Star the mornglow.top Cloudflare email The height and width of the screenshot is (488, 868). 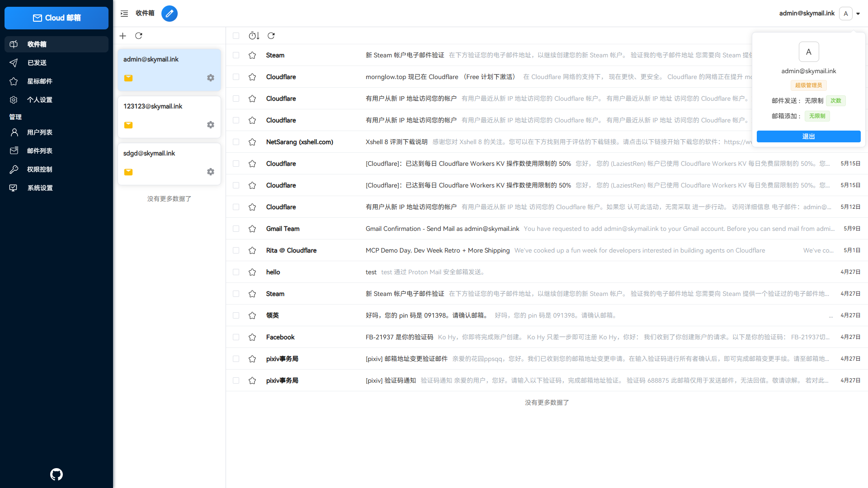(252, 77)
